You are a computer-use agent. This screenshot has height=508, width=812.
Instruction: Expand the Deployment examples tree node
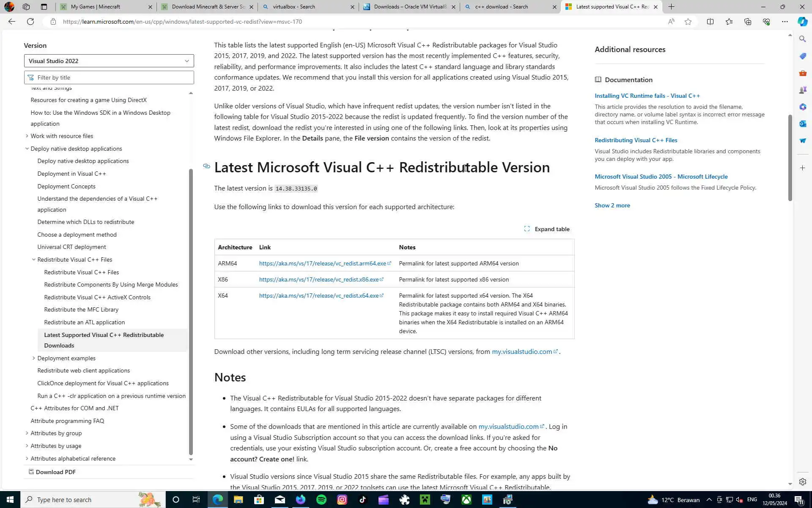(34, 358)
